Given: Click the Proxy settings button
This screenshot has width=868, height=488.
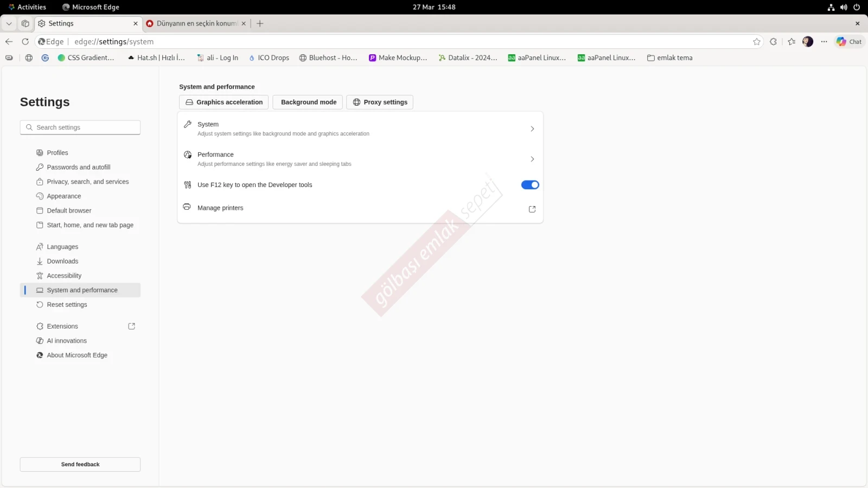Looking at the screenshot, I should [380, 102].
